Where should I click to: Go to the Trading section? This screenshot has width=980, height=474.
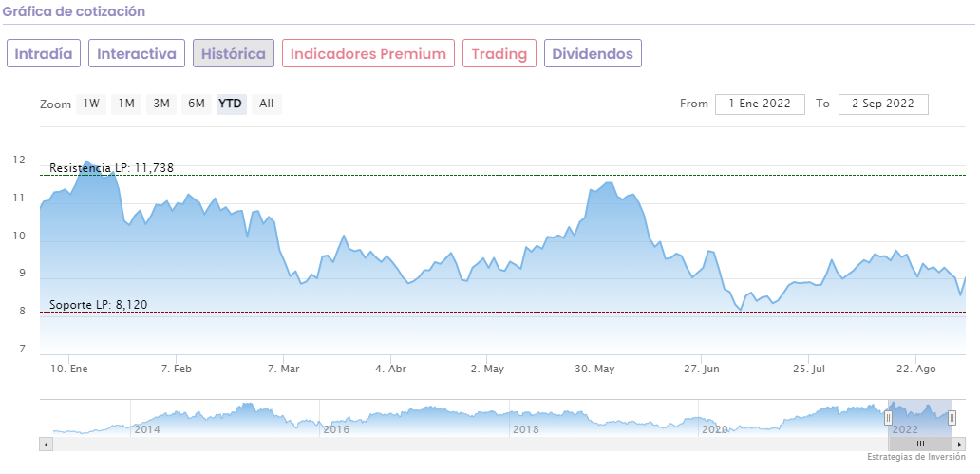click(499, 54)
